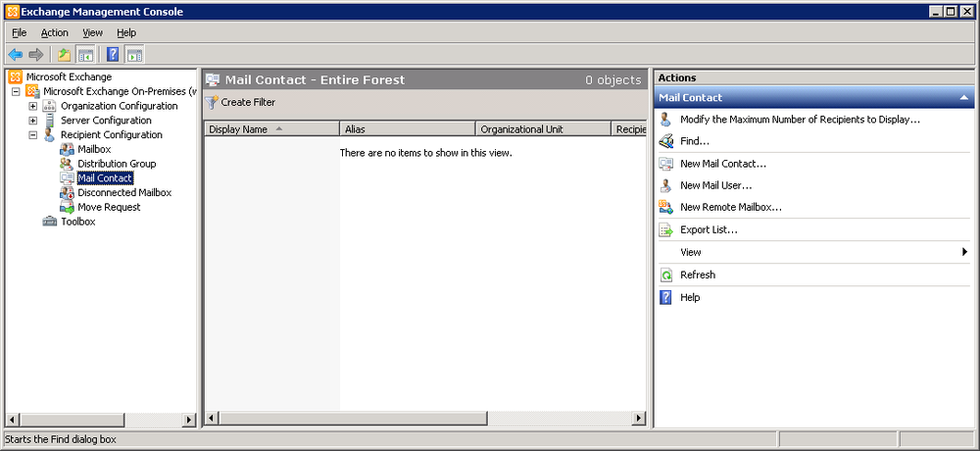980x451 pixels.
Task: Open the View submenu arrow in Actions
Action: 965,252
